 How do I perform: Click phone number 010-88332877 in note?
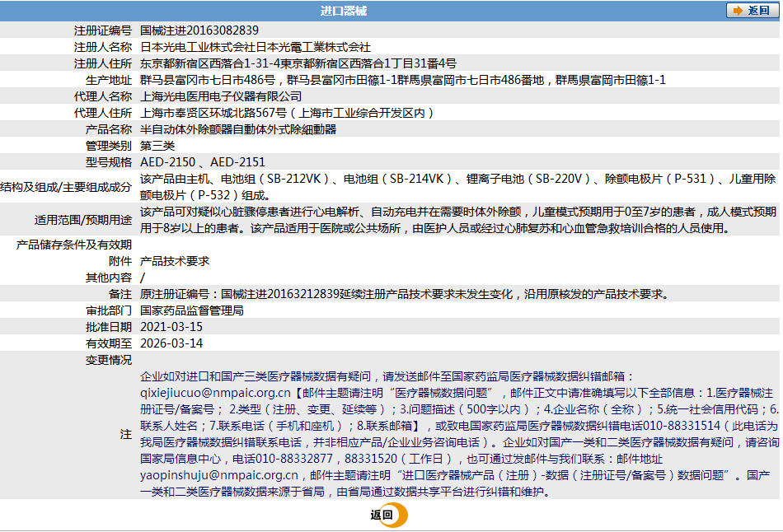click(x=293, y=459)
